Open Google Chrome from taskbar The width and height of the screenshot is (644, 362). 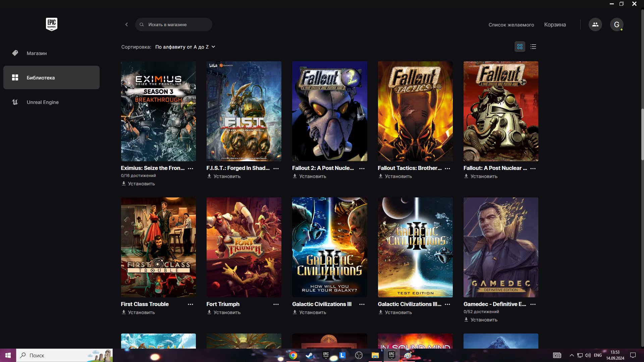[293, 355]
